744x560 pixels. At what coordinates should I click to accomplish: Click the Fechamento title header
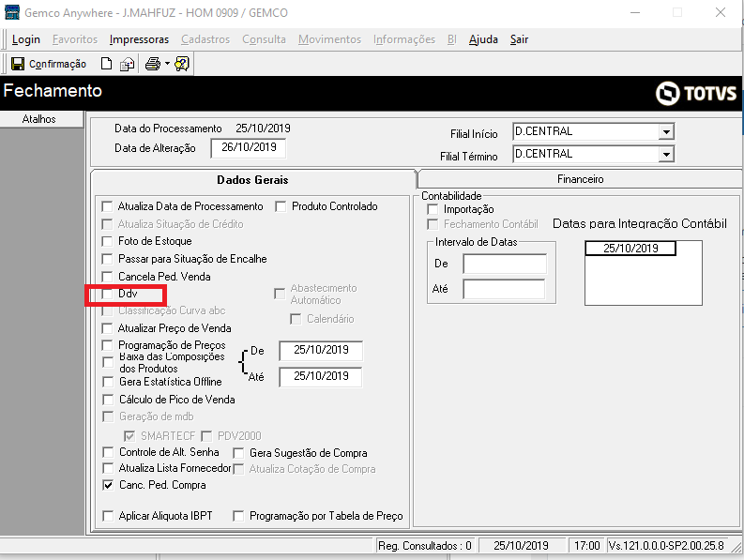tap(53, 91)
